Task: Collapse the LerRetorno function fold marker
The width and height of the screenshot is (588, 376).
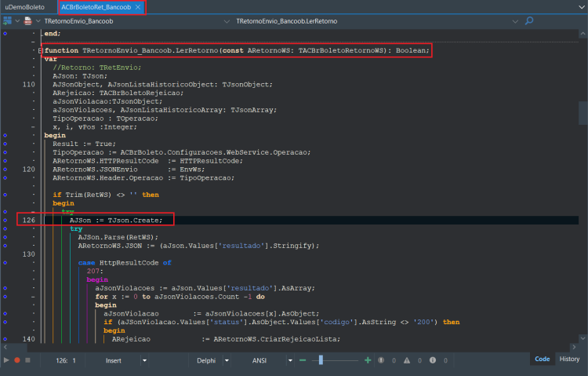Action: pos(40,51)
